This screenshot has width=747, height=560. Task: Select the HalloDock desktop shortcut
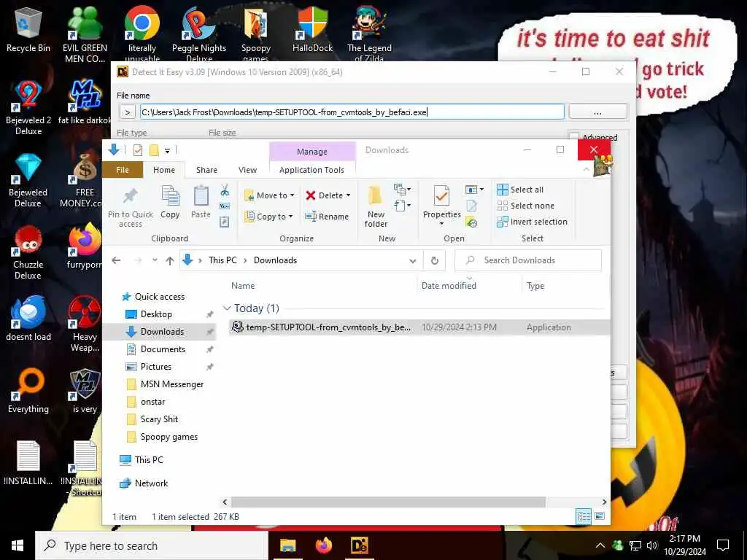pyautogui.click(x=312, y=29)
